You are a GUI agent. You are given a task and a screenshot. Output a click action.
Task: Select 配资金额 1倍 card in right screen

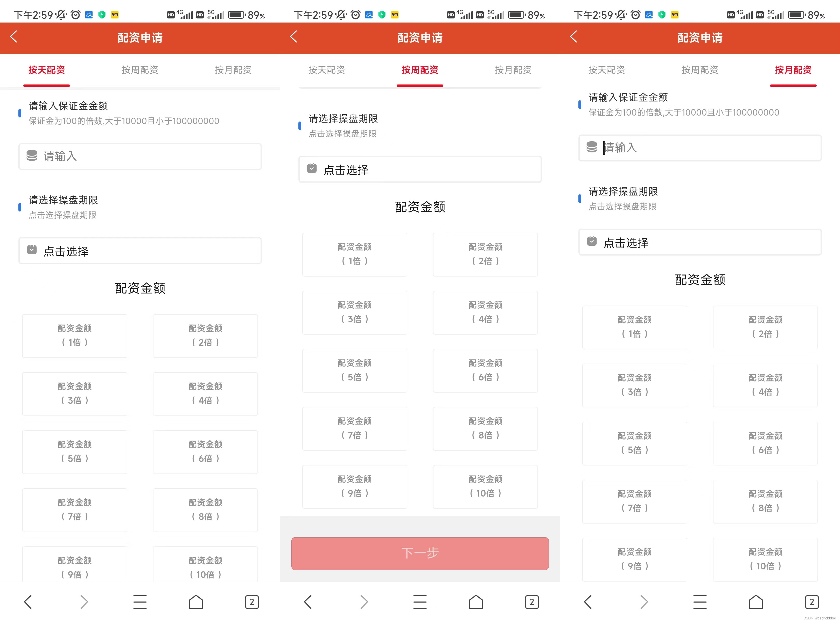tap(635, 328)
